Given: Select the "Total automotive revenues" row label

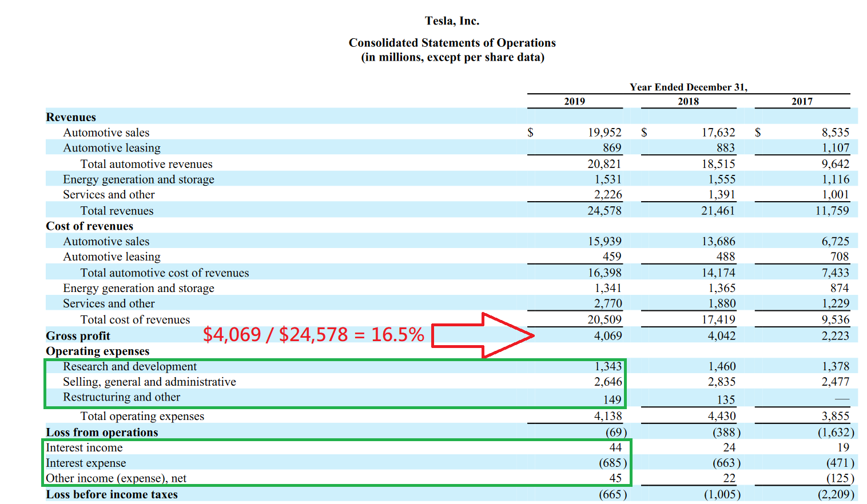Looking at the screenshot, I should point(146,164).
